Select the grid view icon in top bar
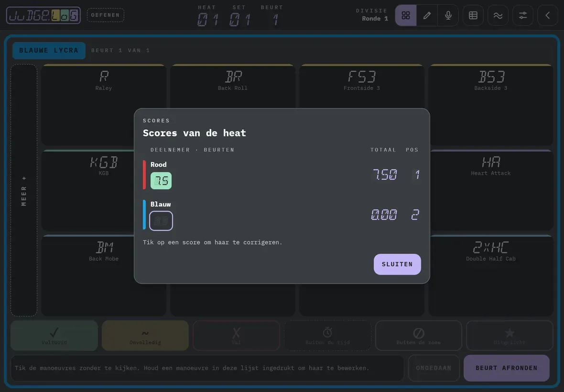Screen dimensions: 564x392 click(406, 15)
